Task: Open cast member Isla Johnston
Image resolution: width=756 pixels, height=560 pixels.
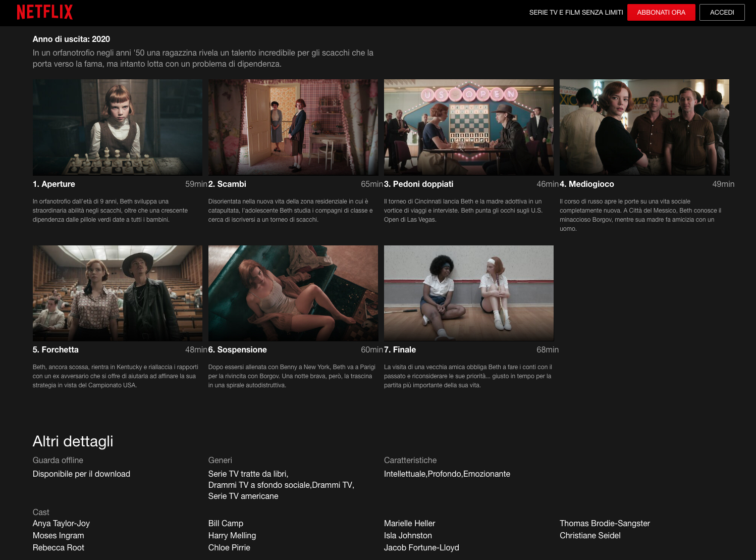Action: (408, 536)
